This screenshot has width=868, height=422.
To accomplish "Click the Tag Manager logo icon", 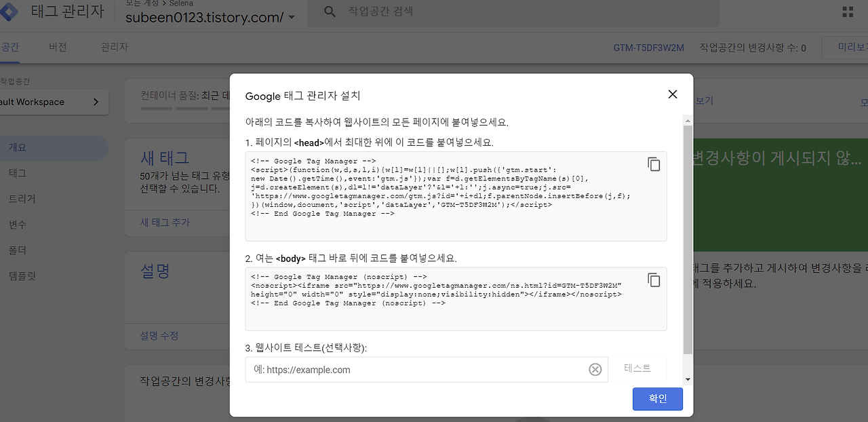I will (9, 10).
